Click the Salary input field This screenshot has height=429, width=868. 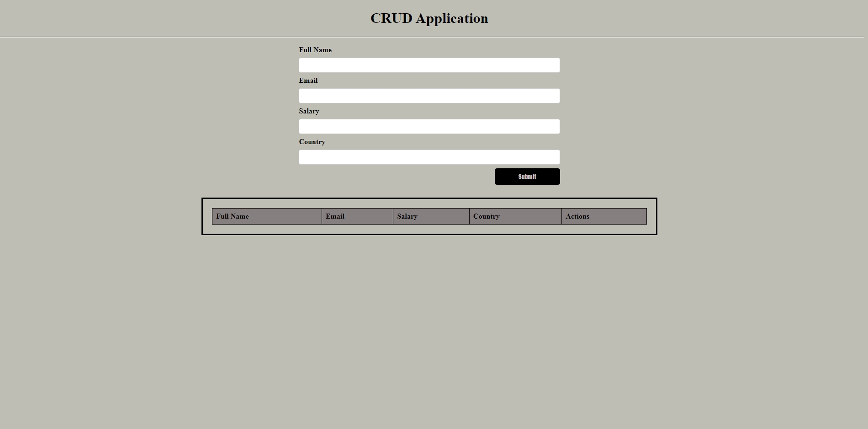429,126
